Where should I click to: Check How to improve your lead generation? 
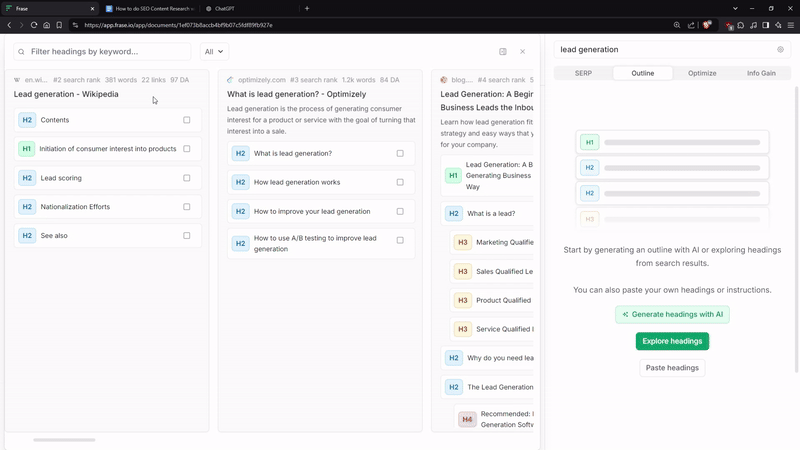(x=400, y=211)
